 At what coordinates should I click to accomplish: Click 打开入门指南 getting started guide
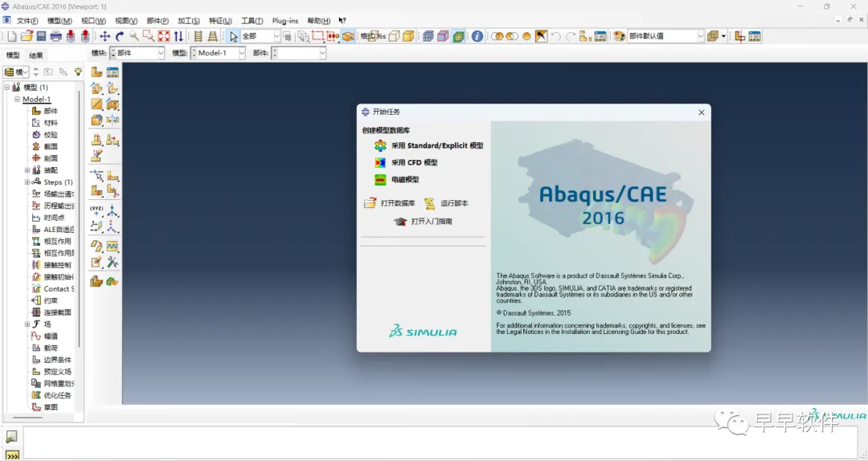pyautogui.click(x=424, y=222)
